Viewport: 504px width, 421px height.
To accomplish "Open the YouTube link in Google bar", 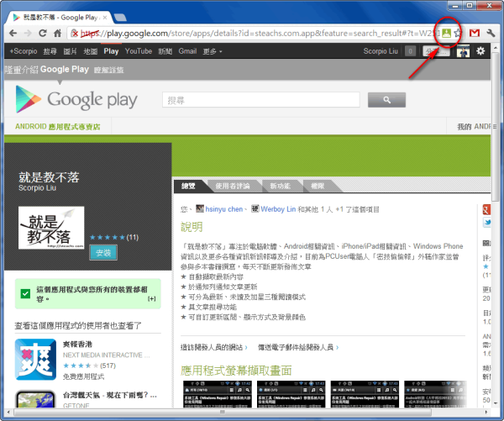I will 139,51.
